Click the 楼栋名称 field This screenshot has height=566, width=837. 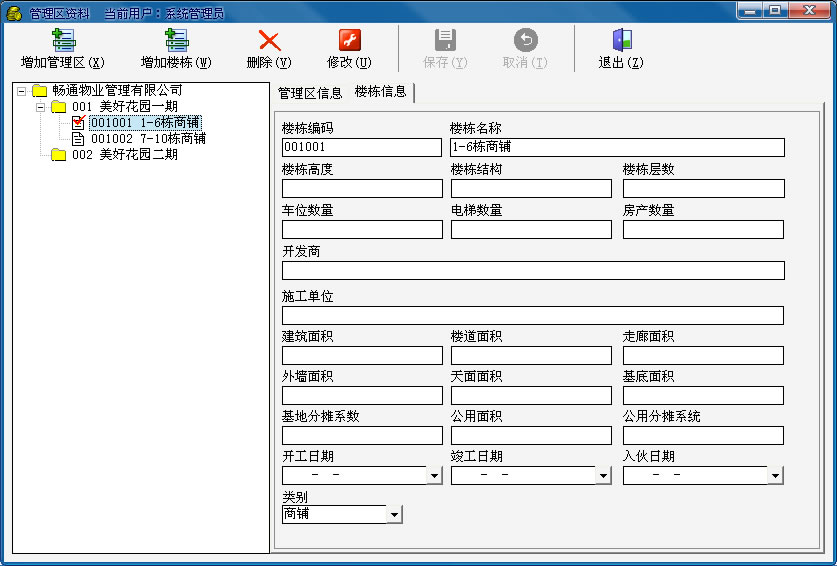(617, 147)
